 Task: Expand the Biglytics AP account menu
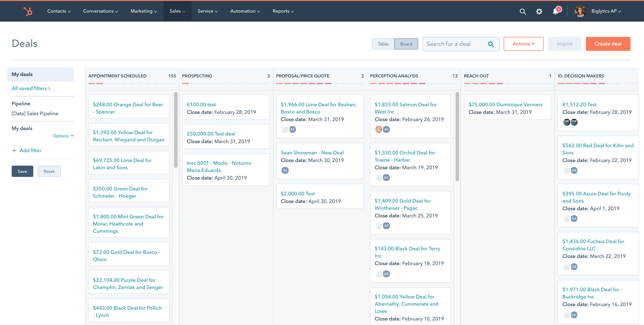(606, 11)
